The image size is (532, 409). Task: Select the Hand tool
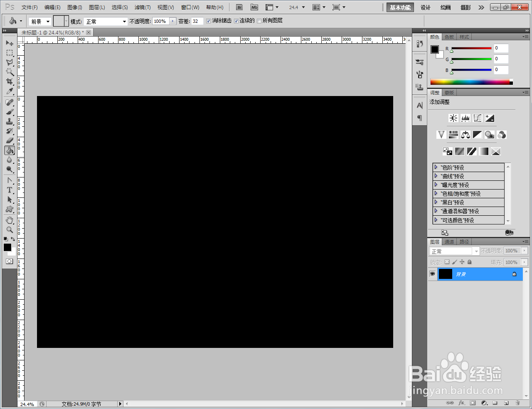pyautogui.click(x=10, y=220)
